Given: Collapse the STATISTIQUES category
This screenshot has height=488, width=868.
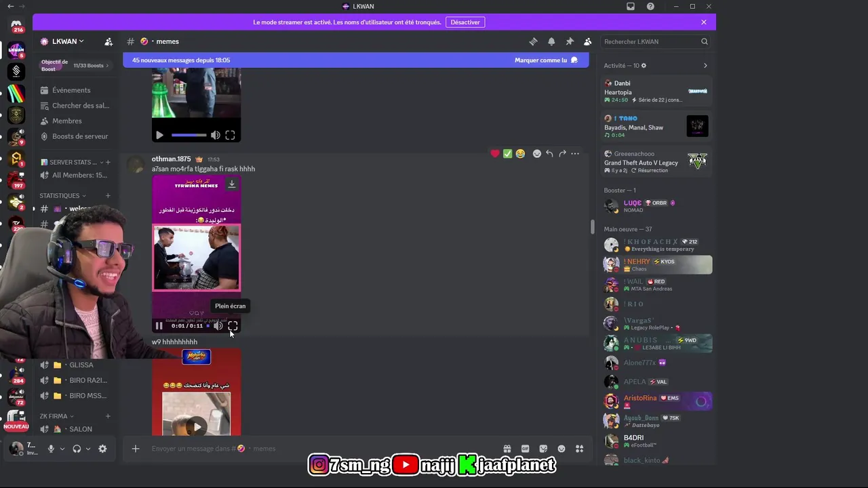Looking at the screenshot, I should 63,195.
